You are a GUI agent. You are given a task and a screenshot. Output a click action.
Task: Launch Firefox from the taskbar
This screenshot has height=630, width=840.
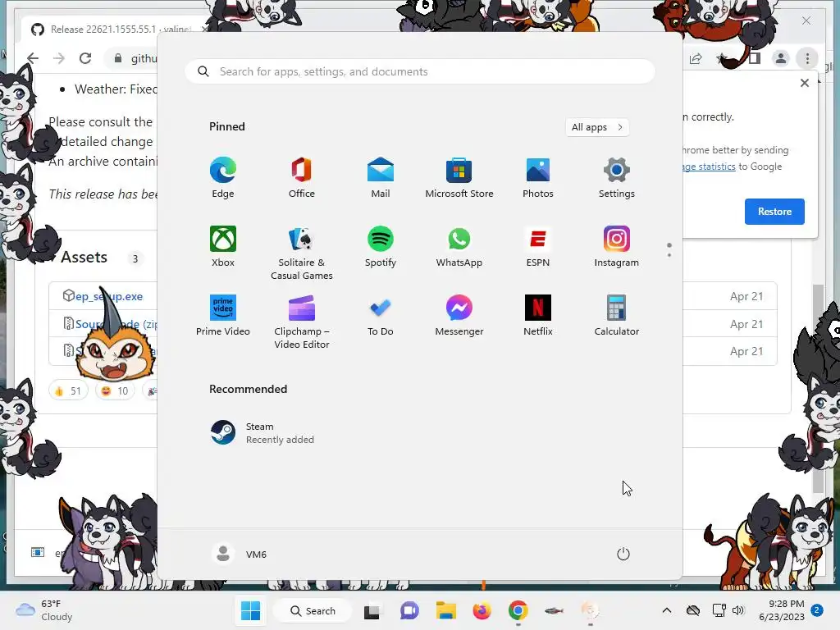coord(482,610)
